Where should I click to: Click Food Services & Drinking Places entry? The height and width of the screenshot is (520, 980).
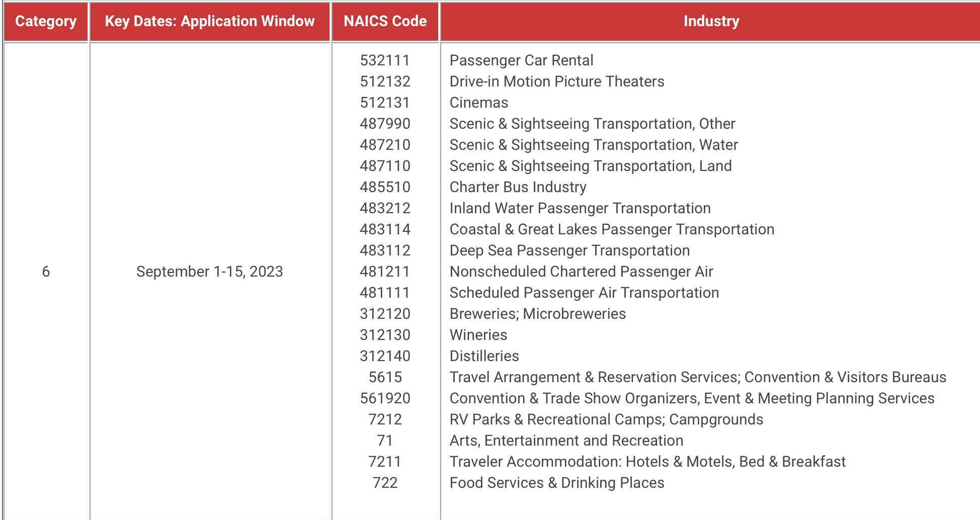(556, 483)
